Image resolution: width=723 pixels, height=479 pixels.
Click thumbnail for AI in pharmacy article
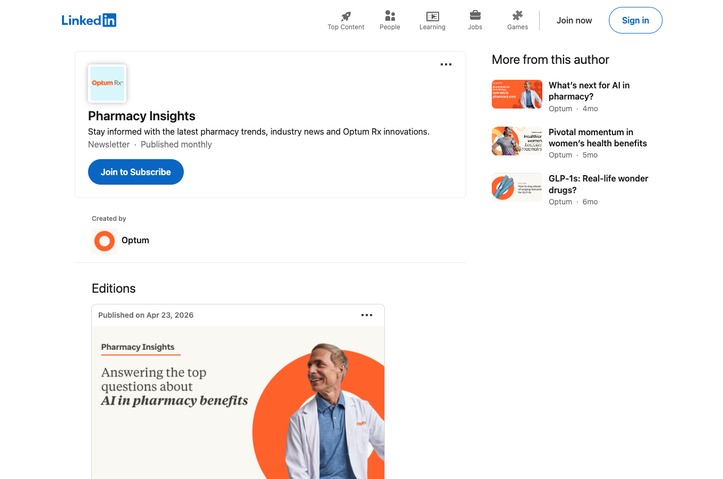coord(517,94)
